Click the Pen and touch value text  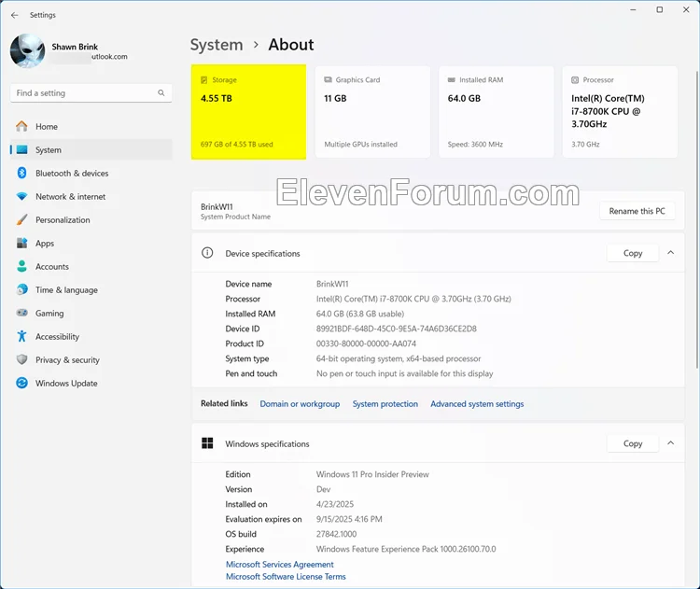(x=405, y=373)
